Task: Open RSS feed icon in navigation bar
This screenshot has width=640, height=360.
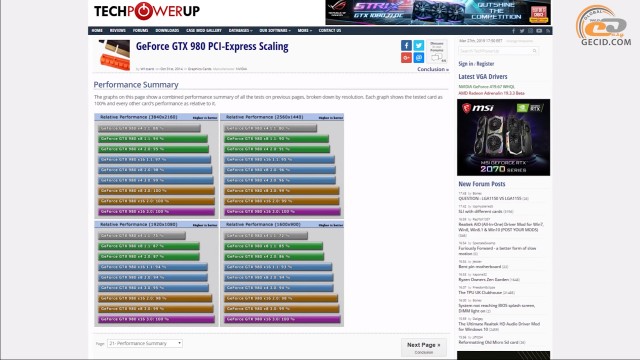Action: [548, 31]
